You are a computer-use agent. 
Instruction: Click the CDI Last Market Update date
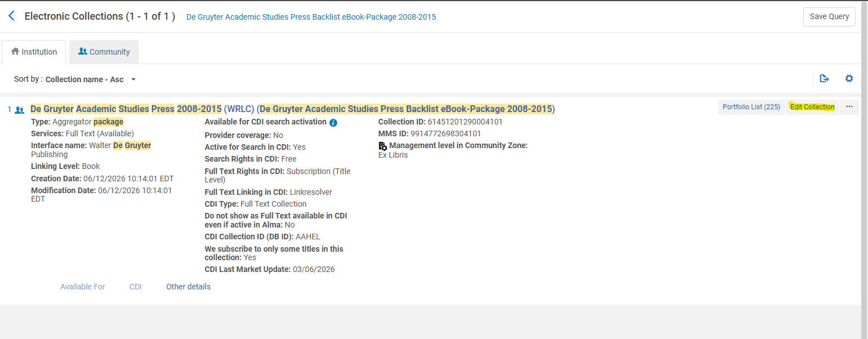[313, 269]
